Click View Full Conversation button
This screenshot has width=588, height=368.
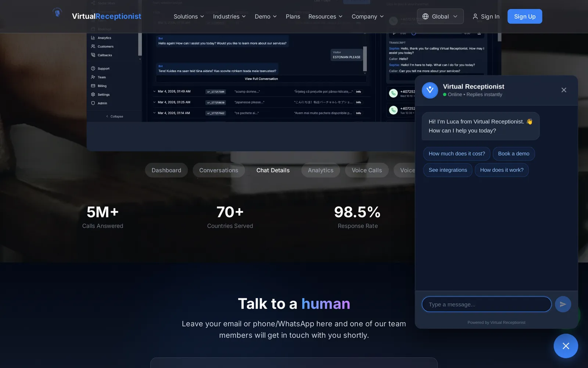pyautogui.click(x=261, y=79)
